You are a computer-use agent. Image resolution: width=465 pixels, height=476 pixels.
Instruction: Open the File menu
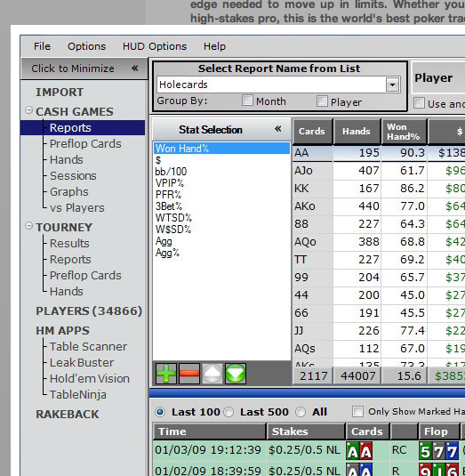click(x=42, y=46)
